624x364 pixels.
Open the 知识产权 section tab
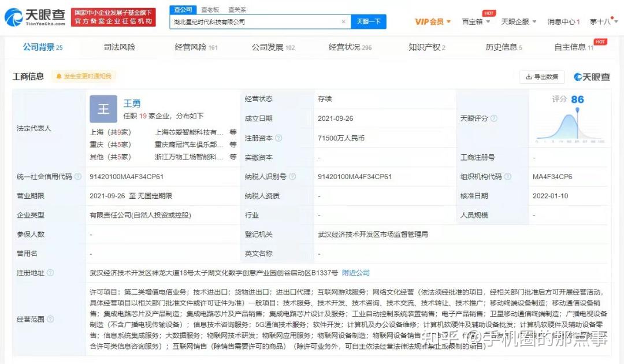426,47
